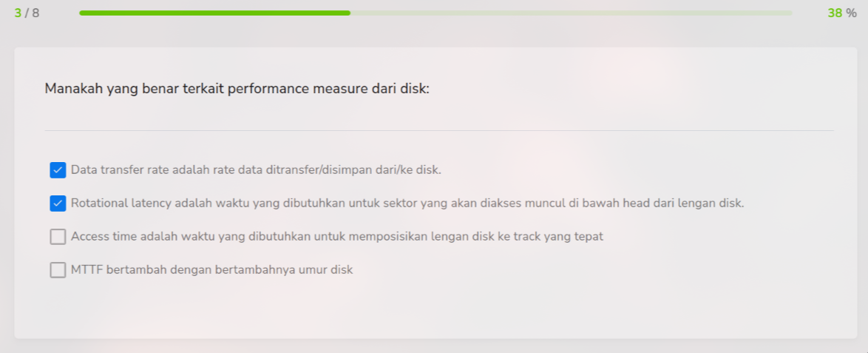Enable the "MTTF bertambah" checkbox
This screenshot has height=353, width=868.
pos(58,270)
